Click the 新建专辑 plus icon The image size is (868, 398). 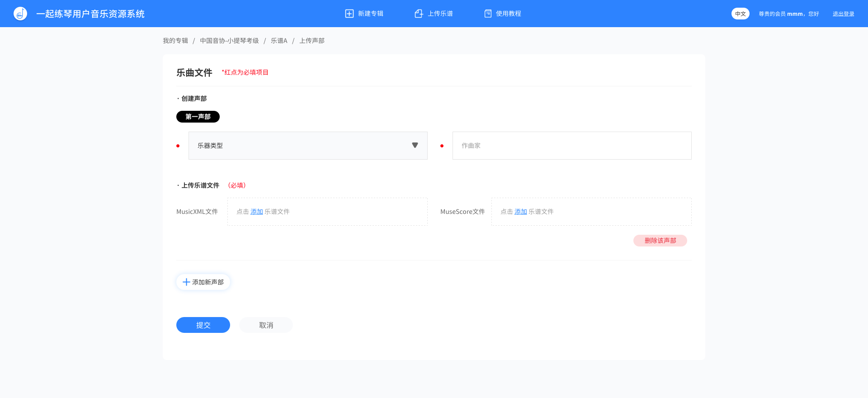click(x=349, y=14)
